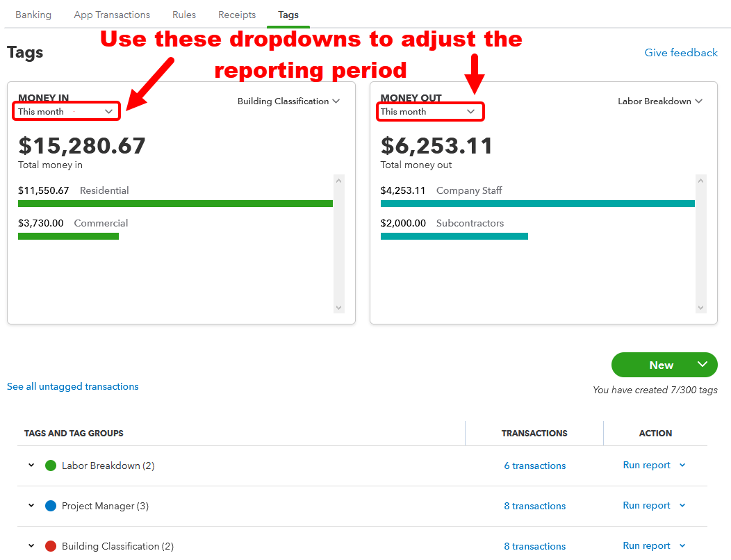Click the Action column header
Screen dimensions: 731x560
[655, 433]
